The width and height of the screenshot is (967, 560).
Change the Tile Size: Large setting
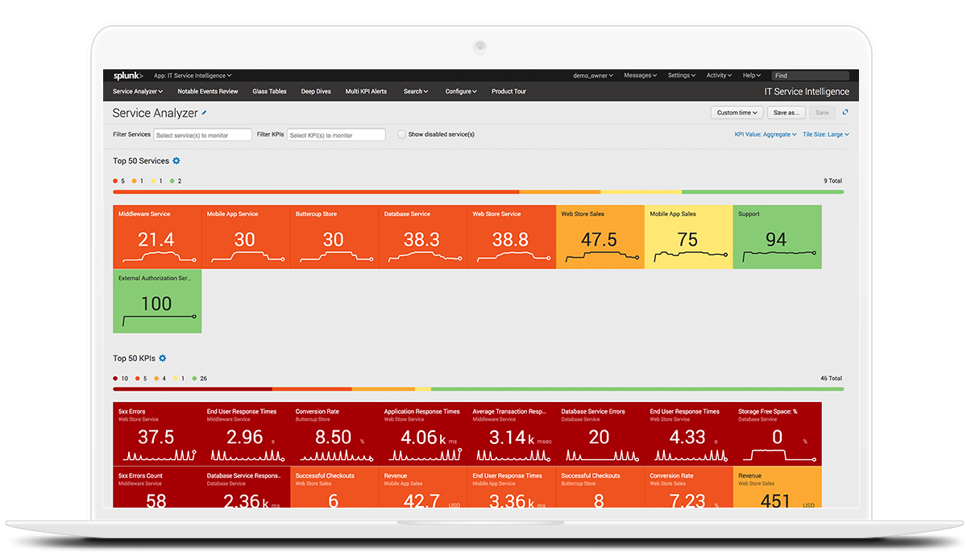point(826,135)
